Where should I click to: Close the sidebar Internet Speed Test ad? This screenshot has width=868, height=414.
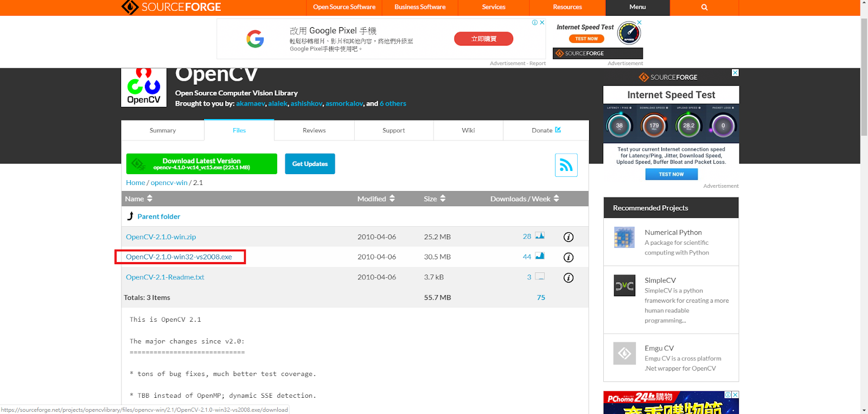[x=735, y=73]
